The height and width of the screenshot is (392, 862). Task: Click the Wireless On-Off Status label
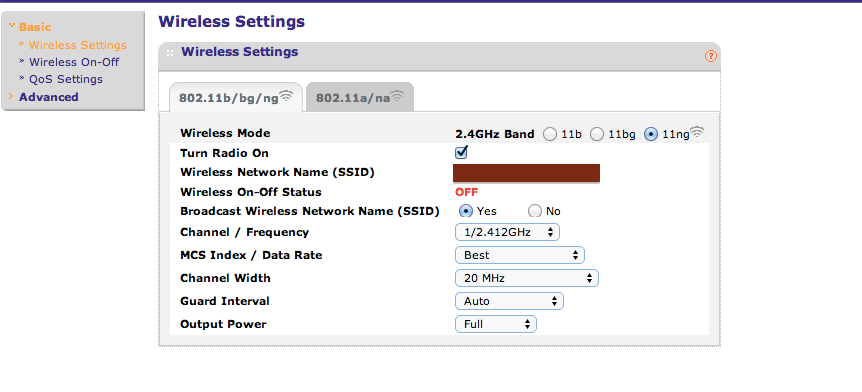[251, 192]
